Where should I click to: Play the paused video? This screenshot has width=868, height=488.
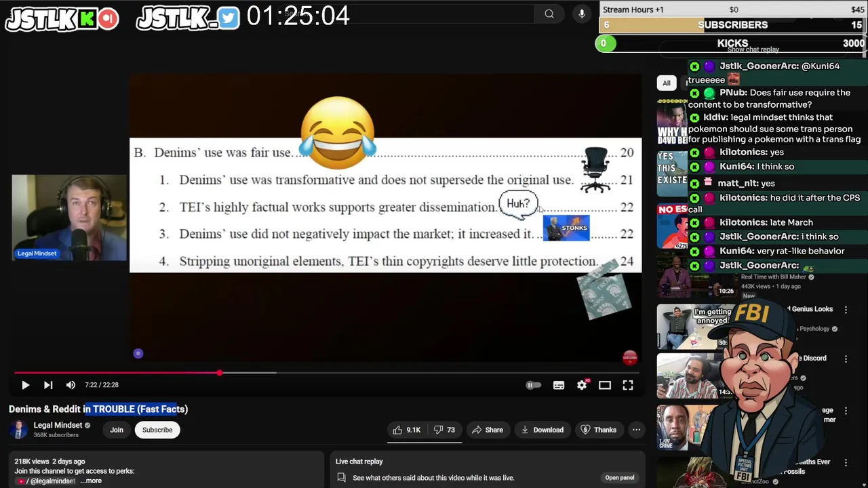(25, 385)
